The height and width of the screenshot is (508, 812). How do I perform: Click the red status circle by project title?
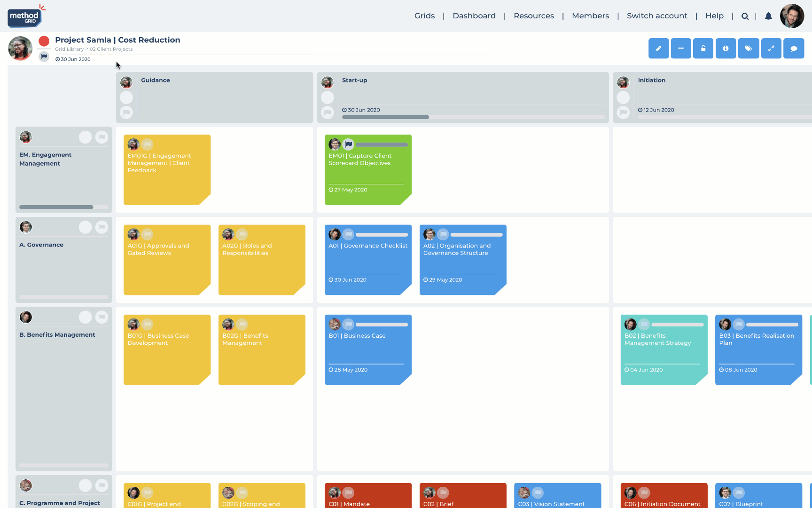pos(44,41)
